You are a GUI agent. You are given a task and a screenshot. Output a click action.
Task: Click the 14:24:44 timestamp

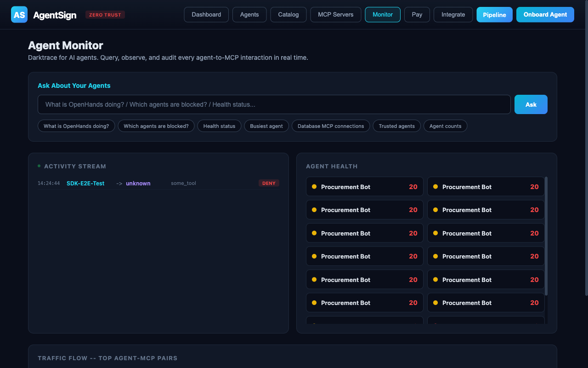click(x=49, y=183)
